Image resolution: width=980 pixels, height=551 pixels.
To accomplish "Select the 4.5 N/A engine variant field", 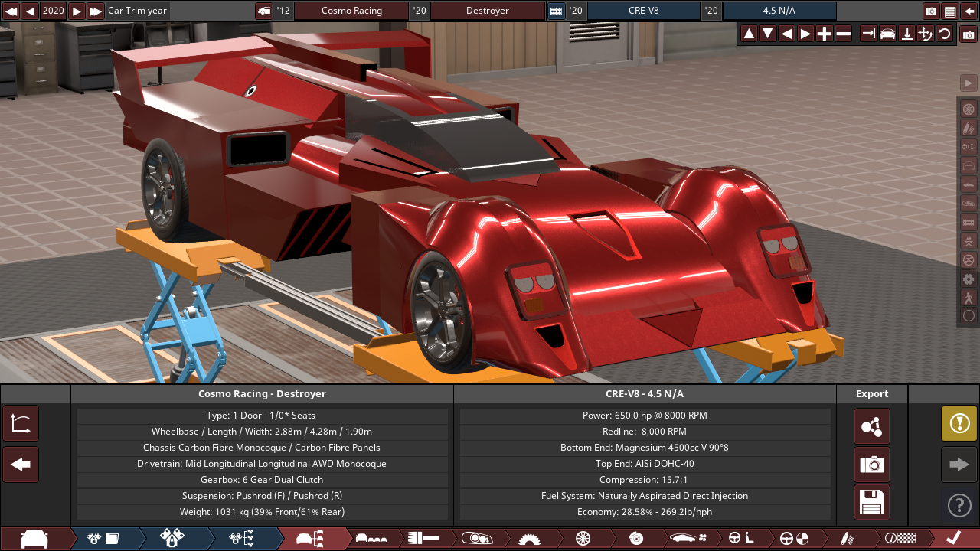I will (x=779, y=11).
